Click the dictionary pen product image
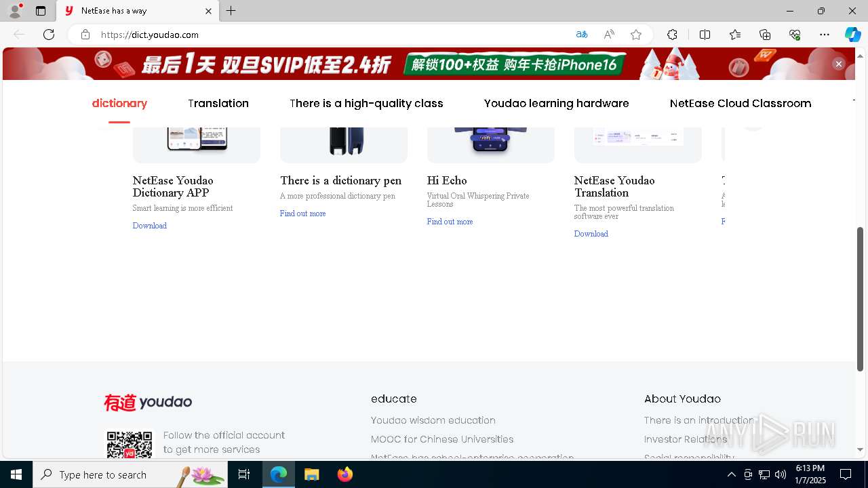Viewport: 868px width, 488px height. [x=344, y=144]
